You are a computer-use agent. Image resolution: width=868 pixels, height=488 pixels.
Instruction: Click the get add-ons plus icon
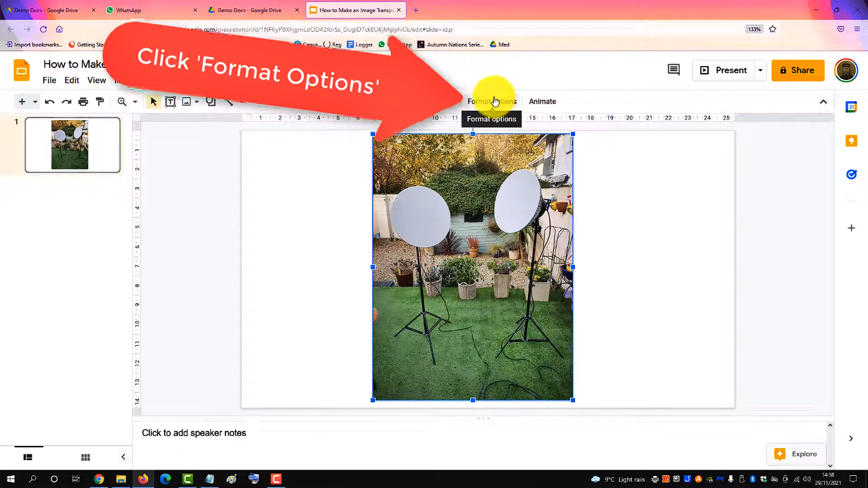851,228
